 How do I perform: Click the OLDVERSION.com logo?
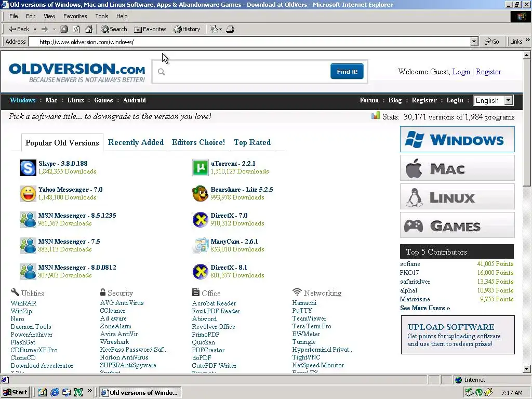pyautogui.click(x=77, y=73)
